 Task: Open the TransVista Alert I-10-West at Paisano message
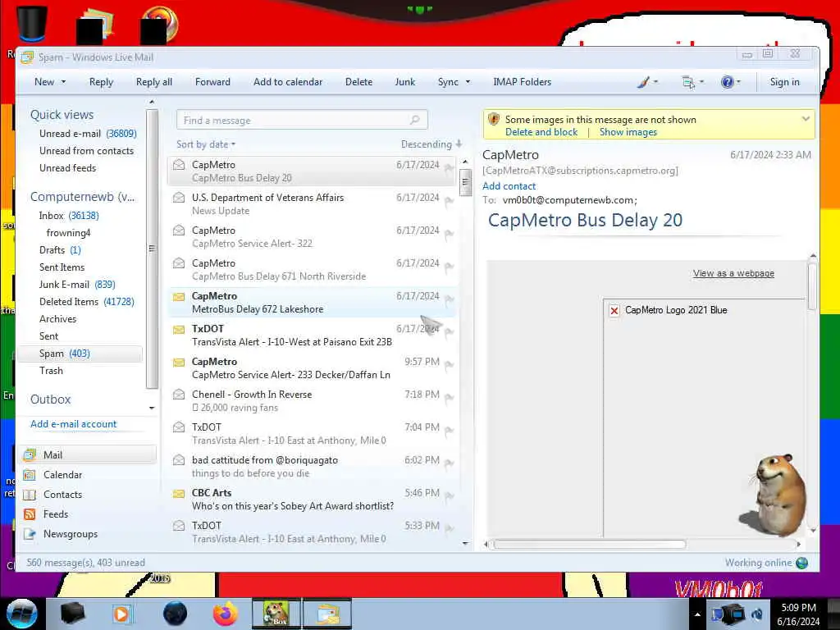[x=313, y=336]
